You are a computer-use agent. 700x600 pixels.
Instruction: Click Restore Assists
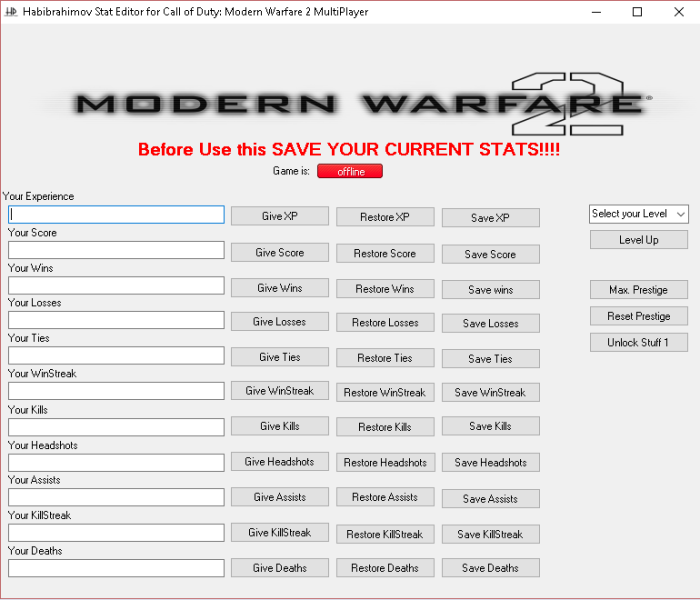pos(385,497)
